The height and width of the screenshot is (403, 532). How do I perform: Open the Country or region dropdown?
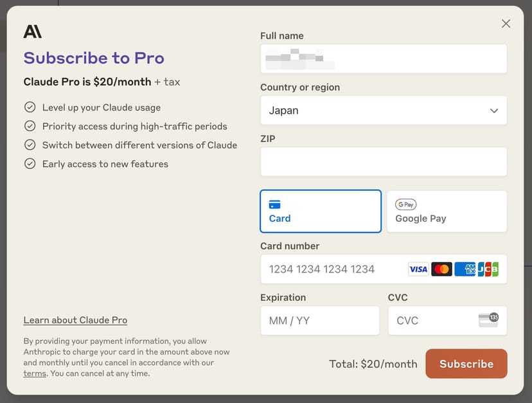[x=383, y=111]
